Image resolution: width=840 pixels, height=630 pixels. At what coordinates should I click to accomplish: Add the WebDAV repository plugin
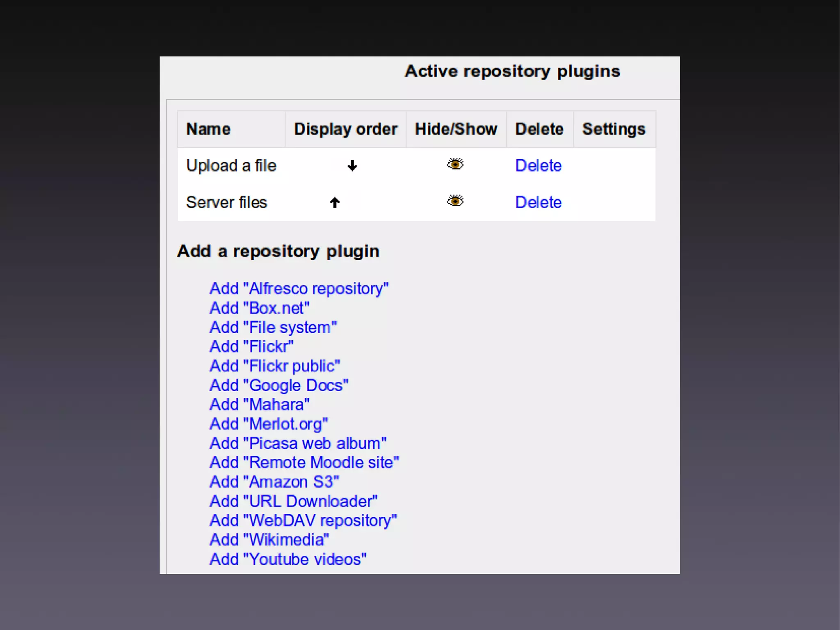pyautogui.click(x=303, y=520)
